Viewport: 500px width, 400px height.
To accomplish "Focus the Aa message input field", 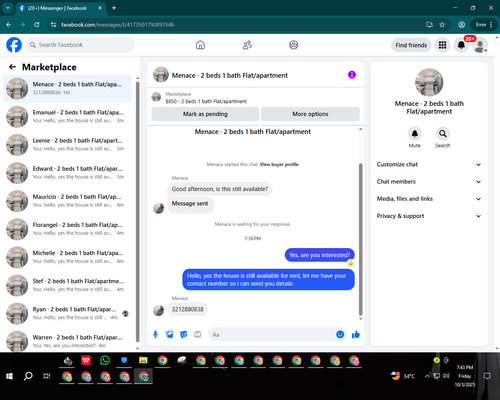I will [272, 334].
